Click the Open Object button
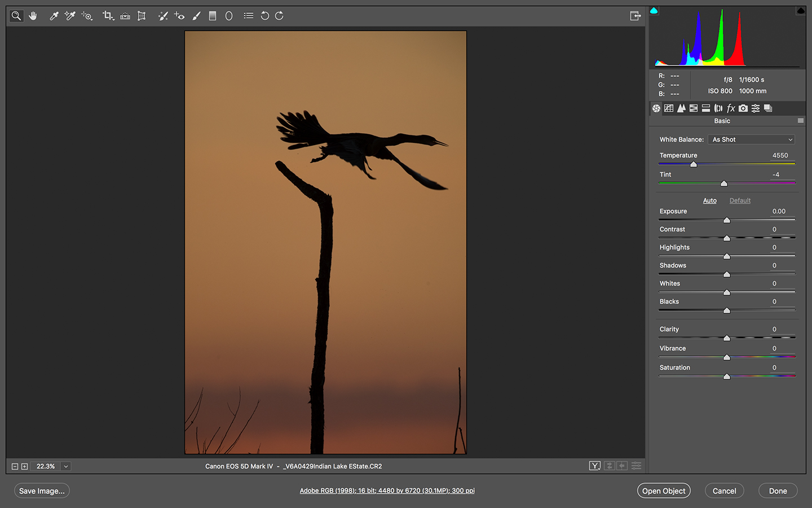The height and width of the screenshot is (508, 812). coord(664,491)
